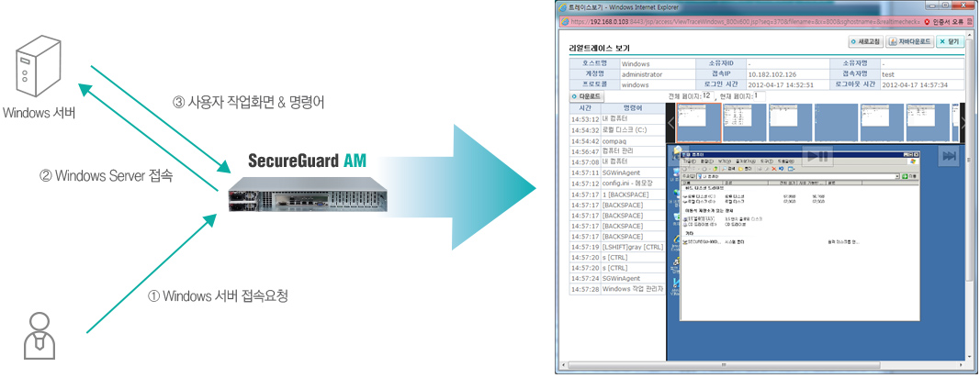Screen dimensions: 980x378
Task: Click the 14:53:12 내 컴퓨터 command row
Action: (617, 118)
